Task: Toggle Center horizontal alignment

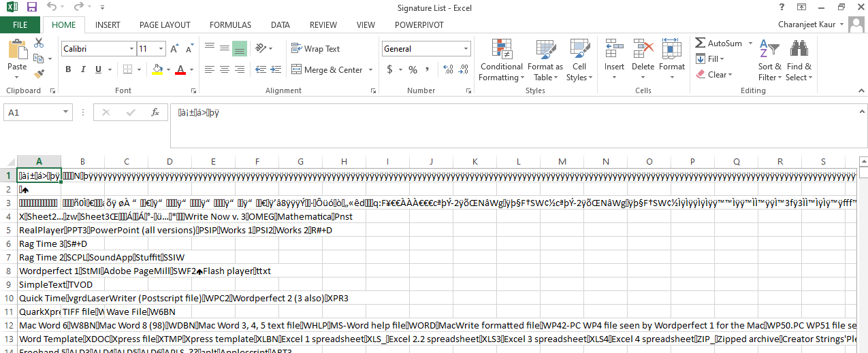Action: pos(224,69)
